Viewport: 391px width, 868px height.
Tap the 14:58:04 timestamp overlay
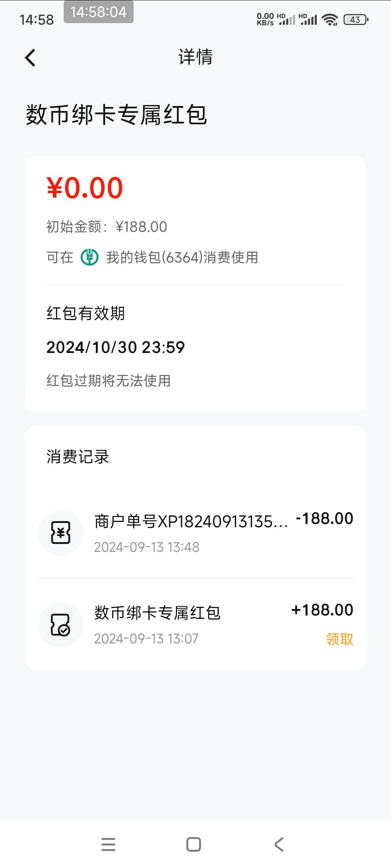(x=98, y=12)
